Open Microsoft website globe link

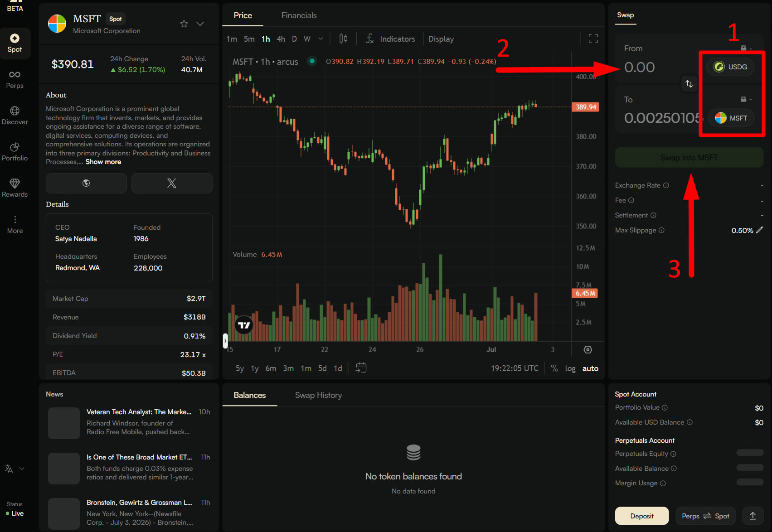point(86,183)
